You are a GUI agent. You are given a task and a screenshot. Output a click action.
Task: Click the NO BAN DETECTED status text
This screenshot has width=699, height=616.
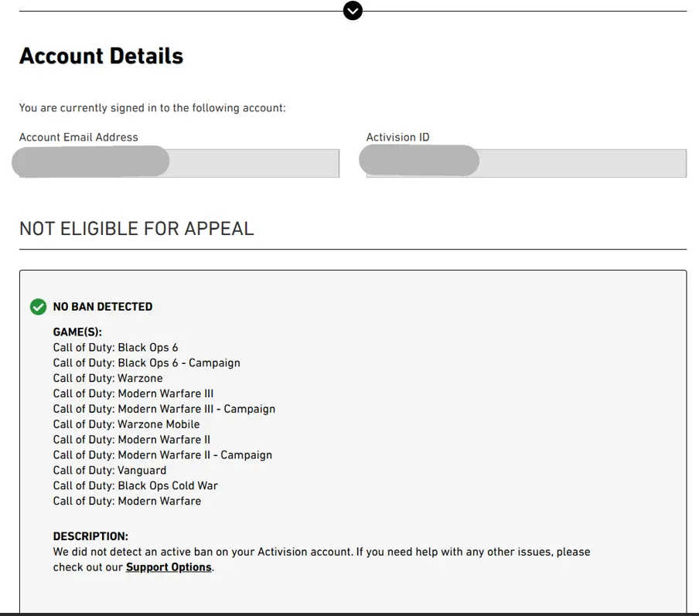pyautogui.click(x=103, y=307)
